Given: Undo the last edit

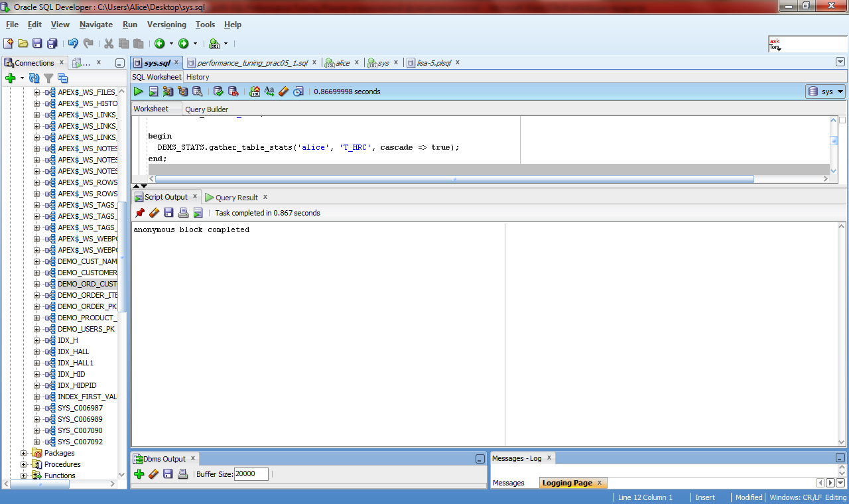Looking at the screenshot, I should (73, 44).
